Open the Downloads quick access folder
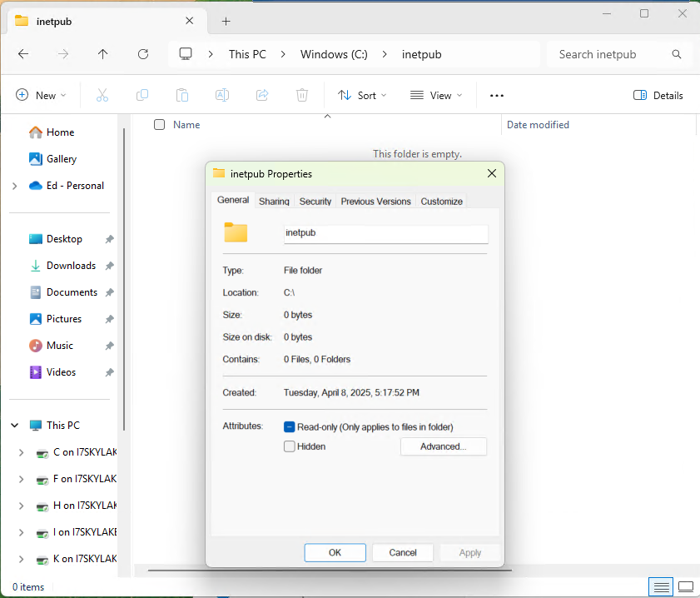 pos(62,266)
